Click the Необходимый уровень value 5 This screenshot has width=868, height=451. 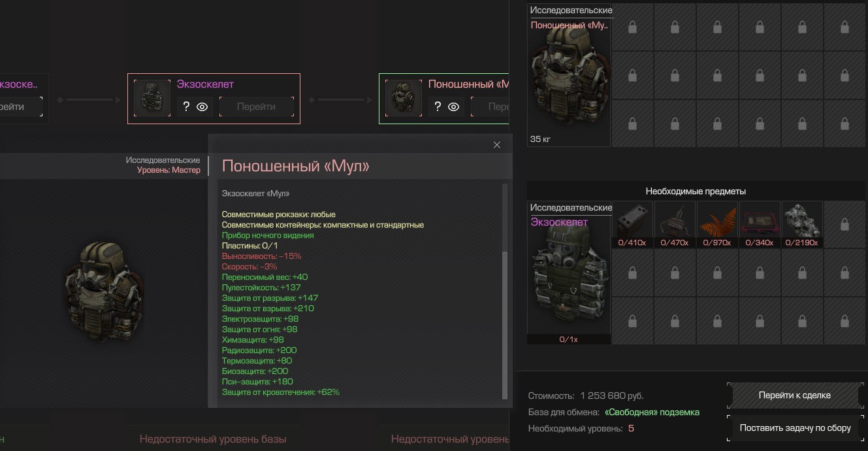(631, 429)
